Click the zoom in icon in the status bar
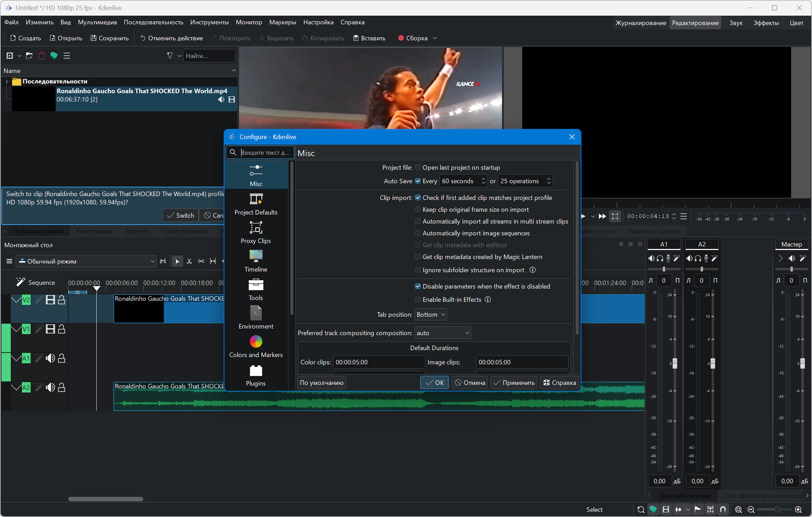The image size is (812, 517). pyautogui.click(x=798, y=509)
